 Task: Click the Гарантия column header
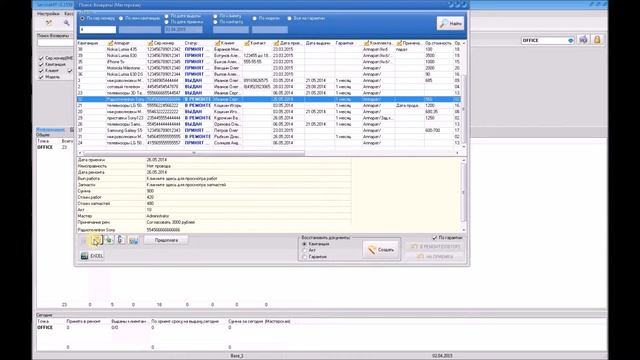[344, 43]
